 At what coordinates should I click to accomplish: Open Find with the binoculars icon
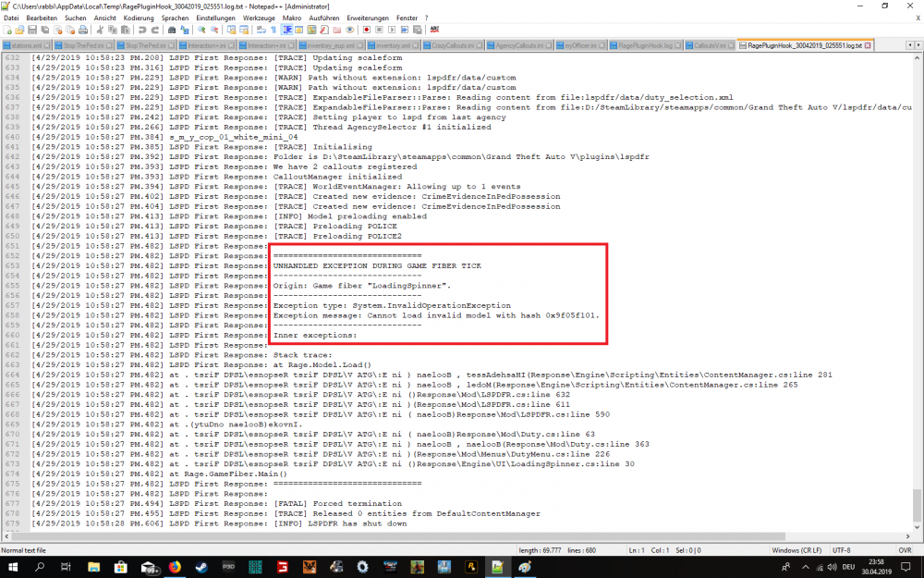click(172, 30)
